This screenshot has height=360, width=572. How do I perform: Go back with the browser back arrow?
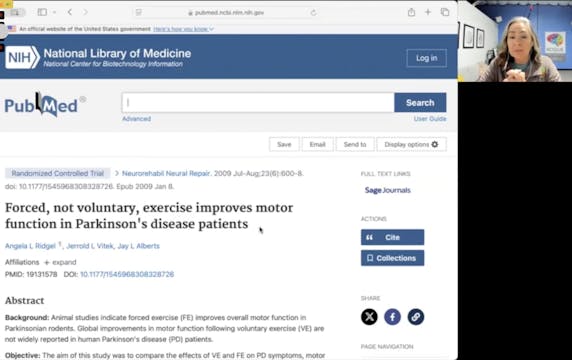tap(70, 12)
